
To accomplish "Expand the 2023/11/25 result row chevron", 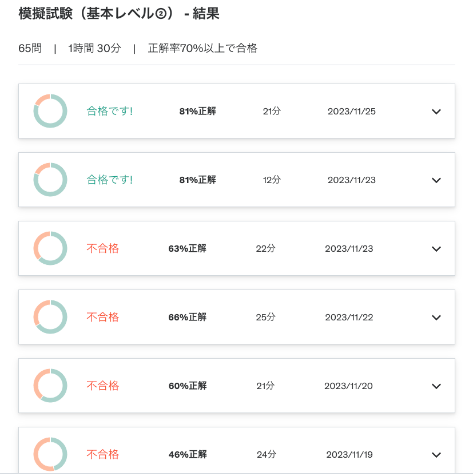I will 436,112.
